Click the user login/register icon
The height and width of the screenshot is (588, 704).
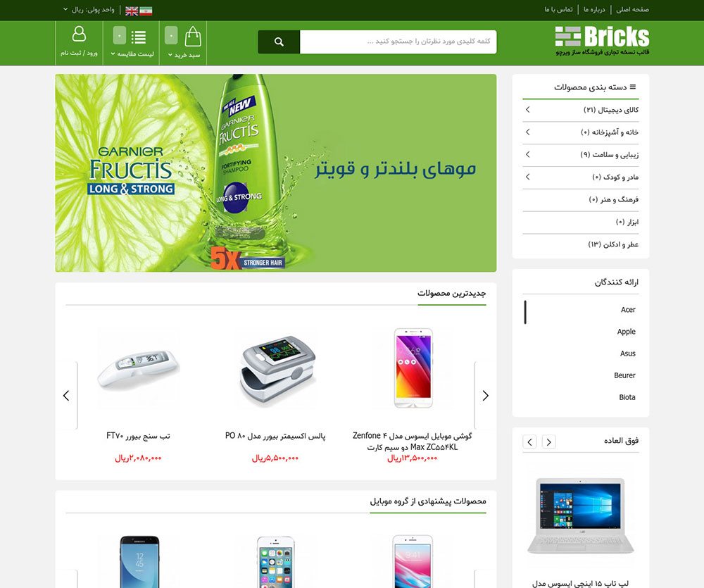coord(79,34)
